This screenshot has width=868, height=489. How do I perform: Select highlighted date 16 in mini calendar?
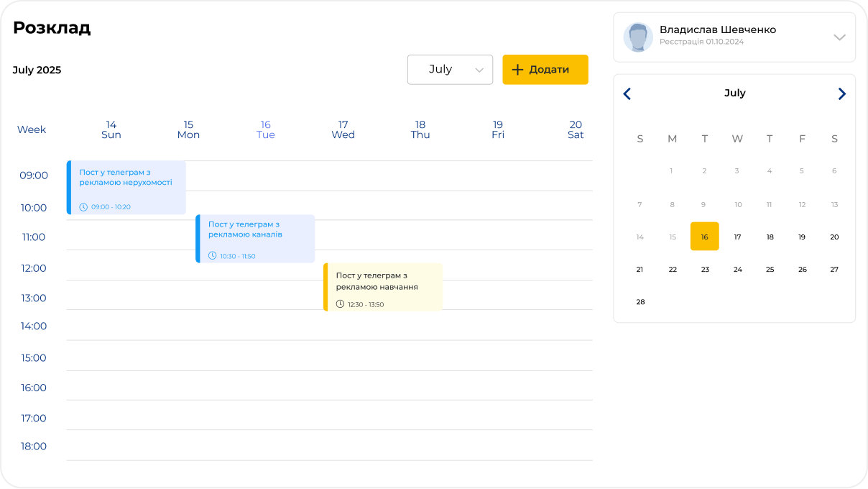(x=704, y=237)
